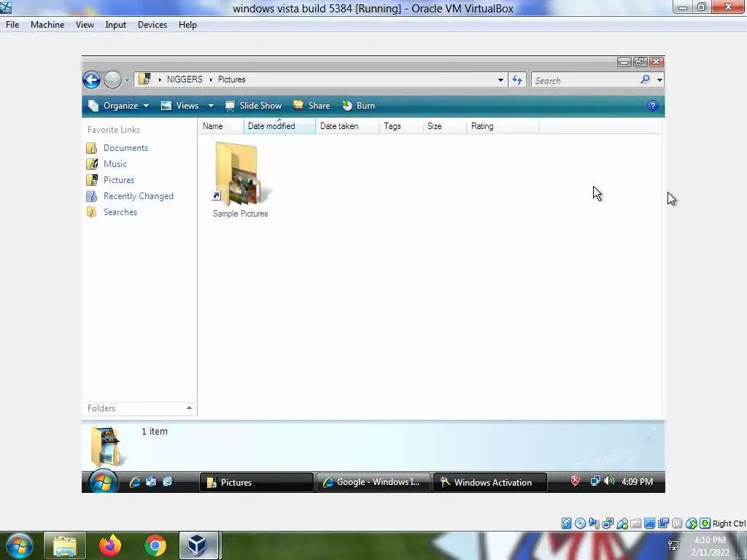This screenshot has height=560, width=747.
Task: Click the Pictures breadcrumb in address bar
Action: [x=231, y=79]
